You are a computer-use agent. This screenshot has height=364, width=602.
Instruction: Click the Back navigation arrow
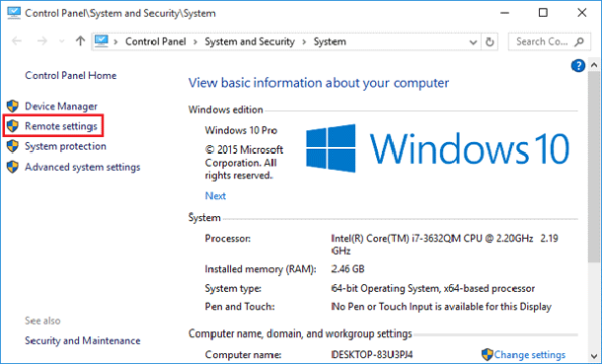[x=17, y=41]
